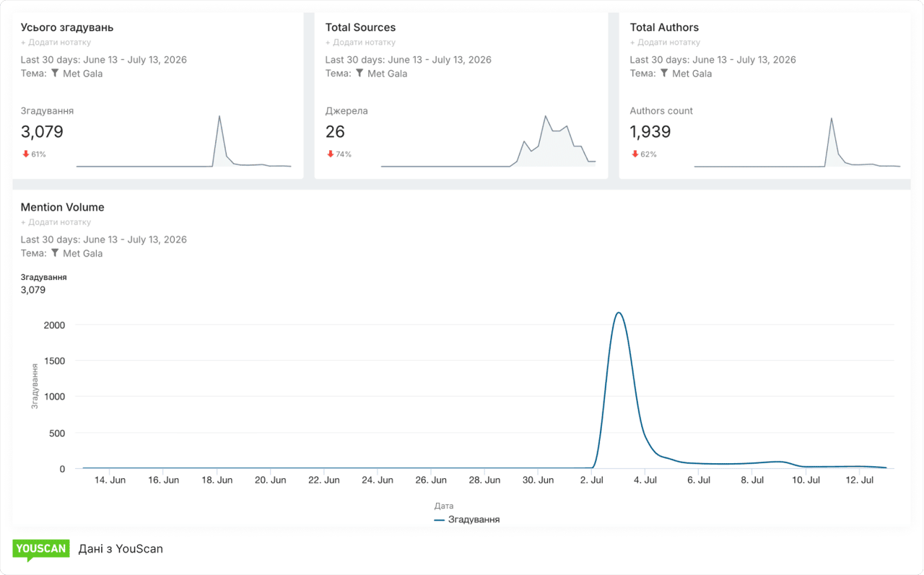Image resolution: width=924 pixels, height=575 pixels.
Task: Click the red down arrow beside 61%
Action: click(25, 154)
